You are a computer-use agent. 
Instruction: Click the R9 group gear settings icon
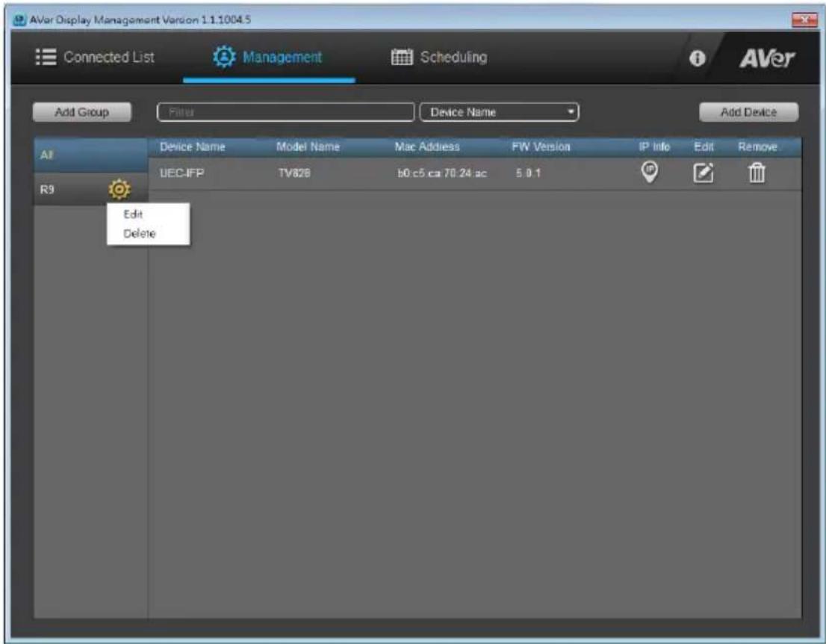point(119,189)
